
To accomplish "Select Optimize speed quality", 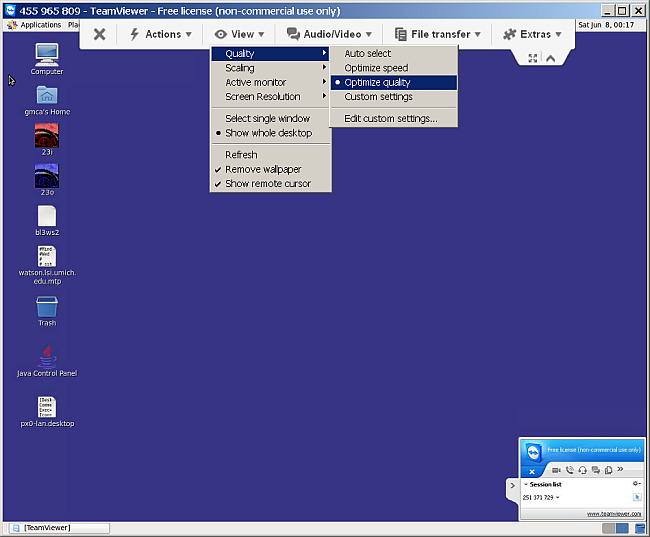I will 394,68.
